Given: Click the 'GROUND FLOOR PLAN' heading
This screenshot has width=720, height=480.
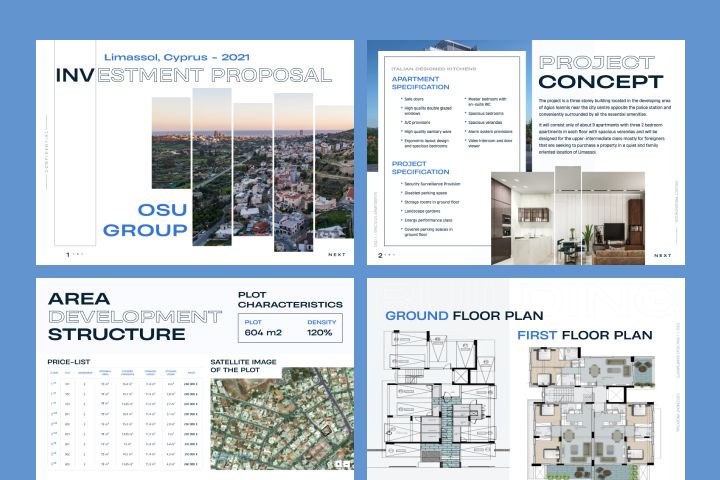Looking at the screenshot, I should pyautogui.click(x=464, y=316).
